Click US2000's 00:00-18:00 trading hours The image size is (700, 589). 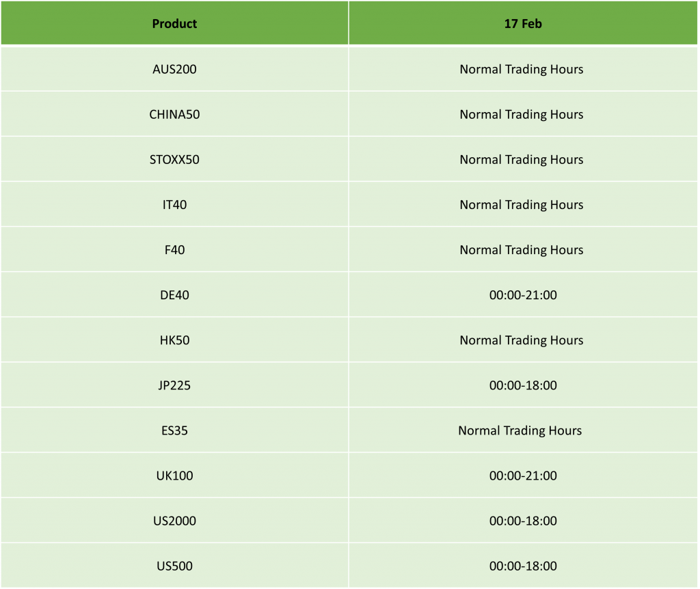(523, 521)
